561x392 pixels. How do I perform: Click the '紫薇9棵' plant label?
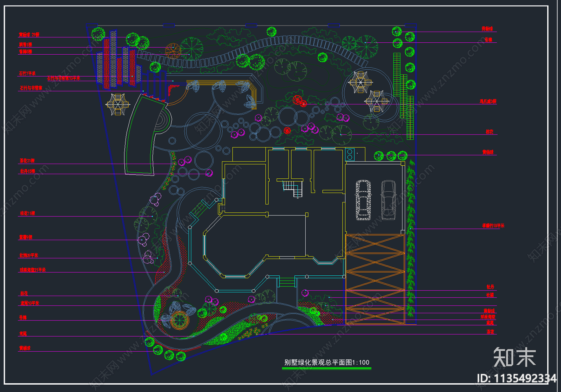coord(26,238)
